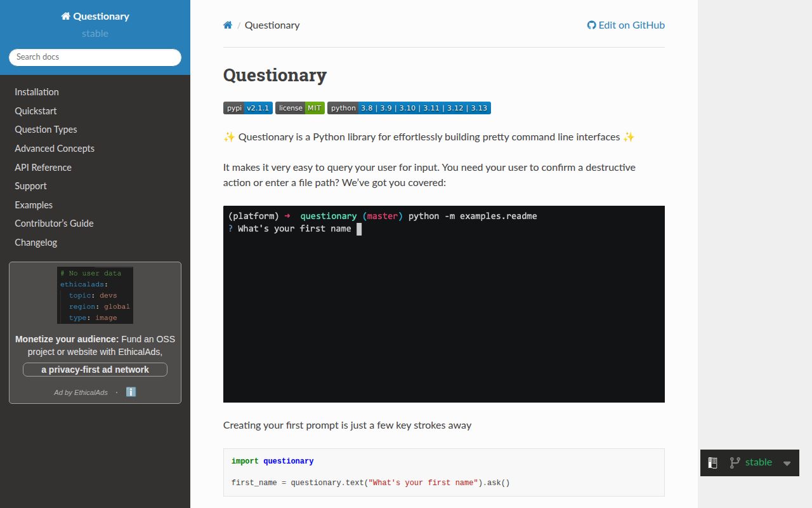Open the API Reference page
The width and height of the screenshot is (812, 508).
[x=43, y=168]
